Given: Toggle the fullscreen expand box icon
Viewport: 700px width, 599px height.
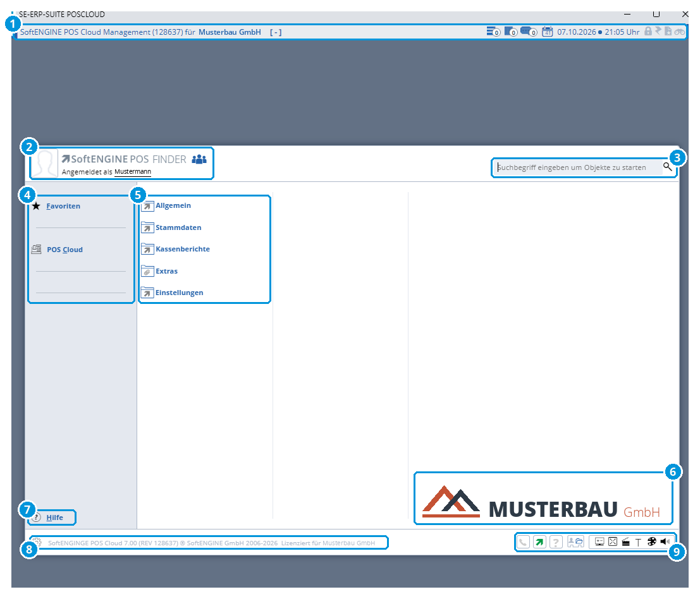Looking at the screenshot, I should coord(613,542).
